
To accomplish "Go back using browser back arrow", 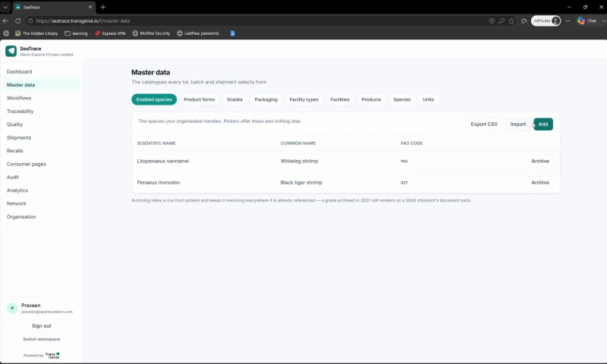I will [5, 21].
